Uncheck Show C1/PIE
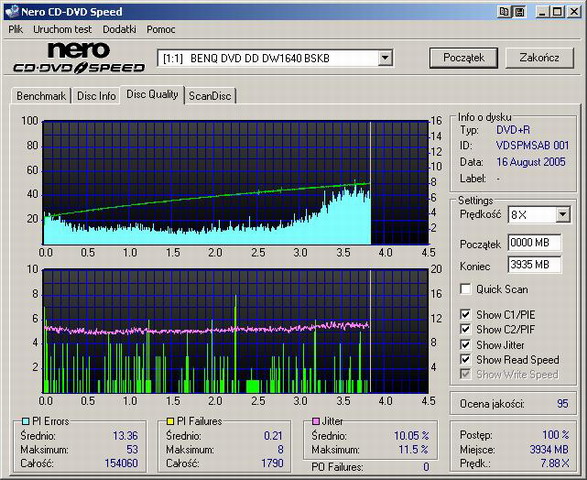The height and width of the screenshot is (480, 587). click(465, 315)
